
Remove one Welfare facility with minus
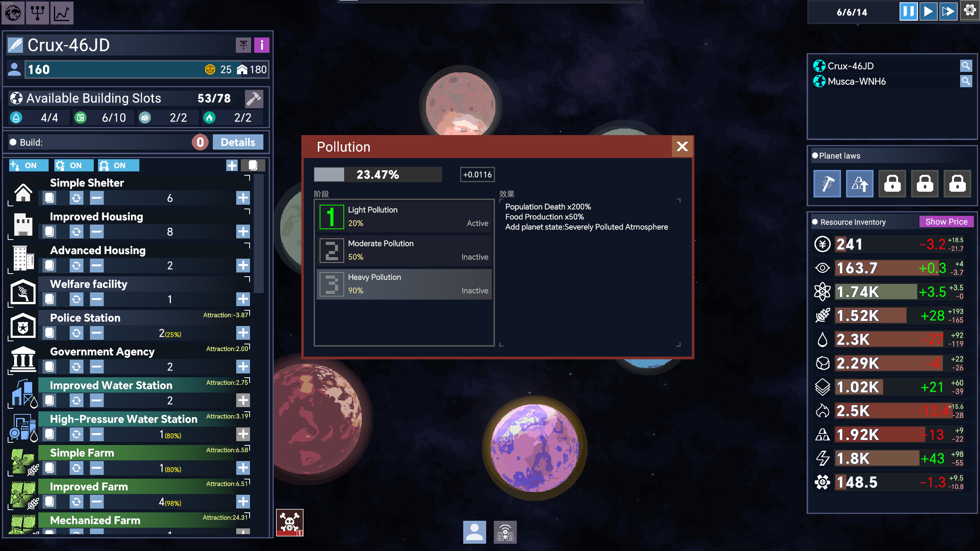coord(97,299)
